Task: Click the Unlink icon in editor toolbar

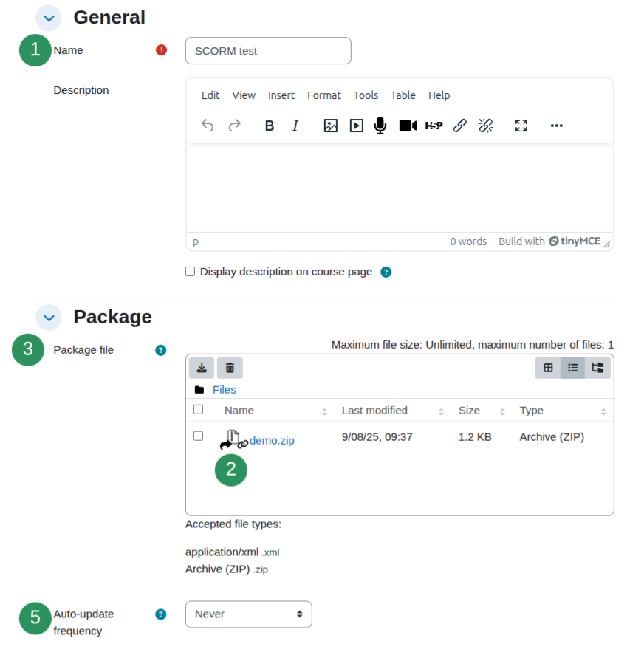Action: tap(486, 126)
